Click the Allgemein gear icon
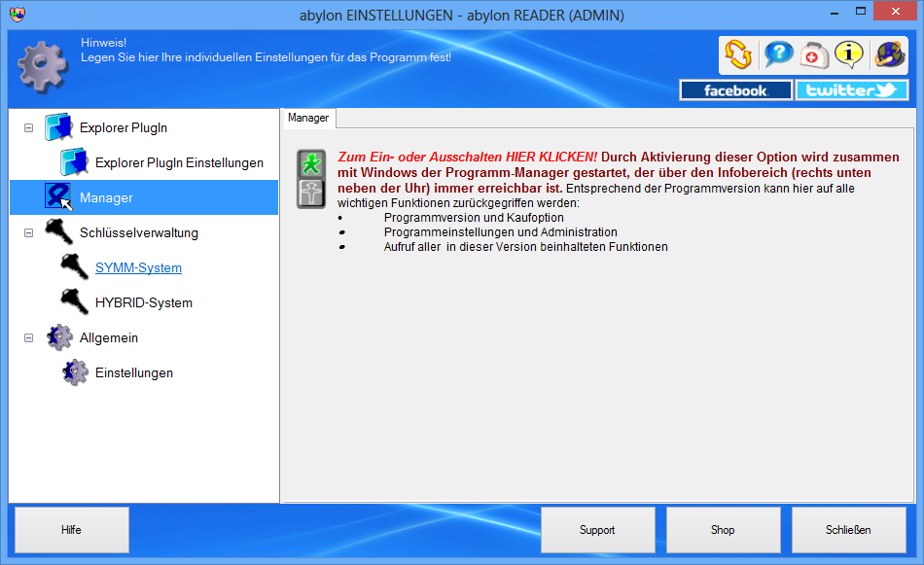924x565 pixels. [59, 337]
